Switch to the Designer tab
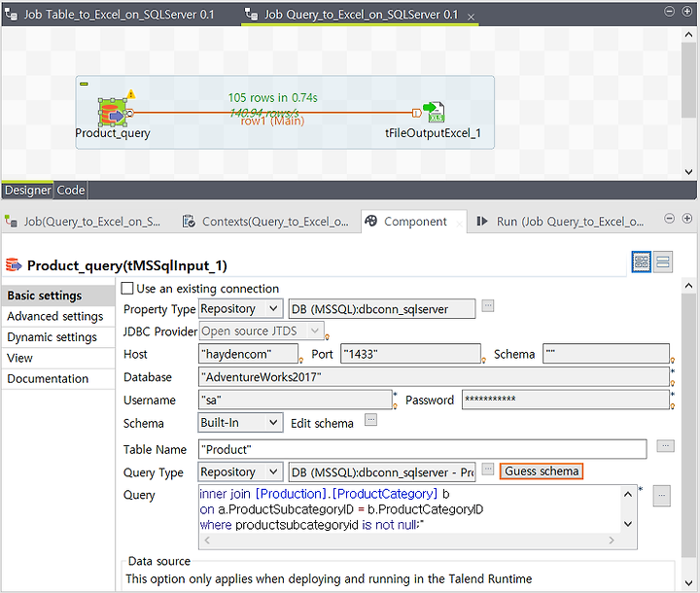This screenshot has width=700, height=593. (27, 191)
